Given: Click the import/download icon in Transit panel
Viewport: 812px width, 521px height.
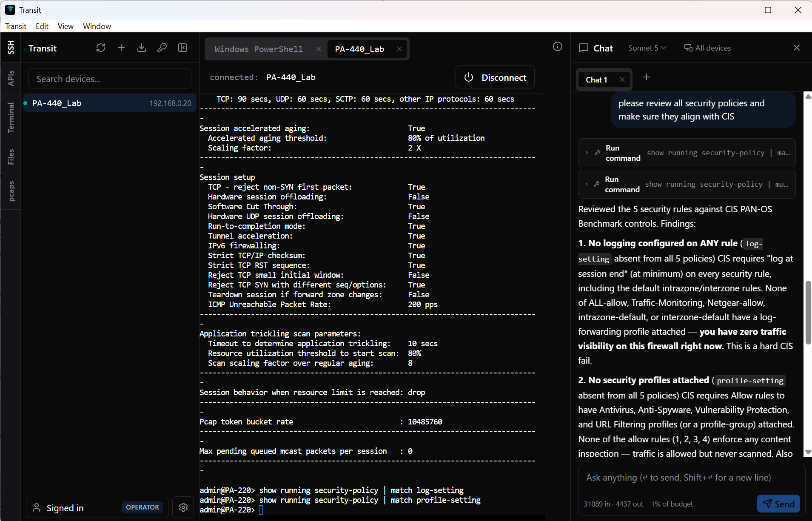Looking at the screenshot, I should point(142,48).
